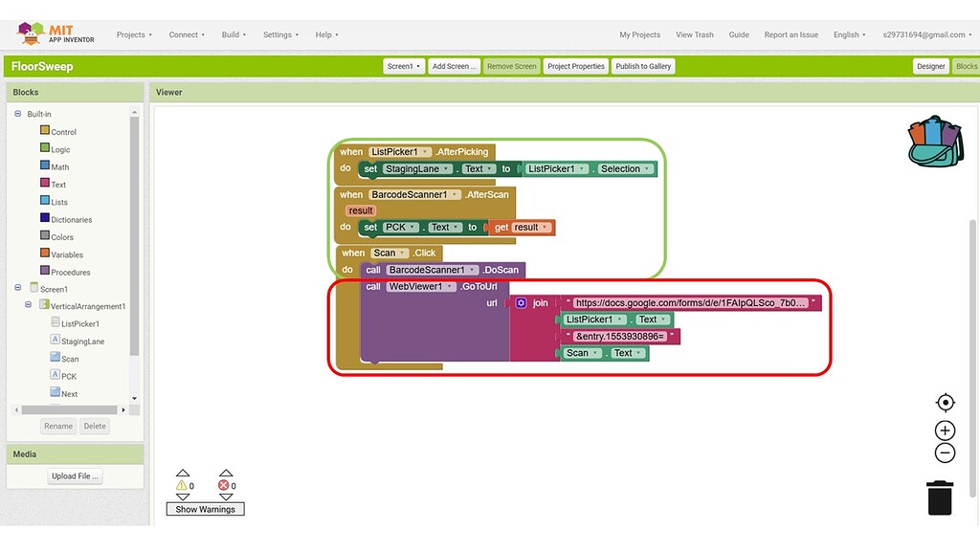Open the Screen1 screen selector dropdown

tap(403, 66)
